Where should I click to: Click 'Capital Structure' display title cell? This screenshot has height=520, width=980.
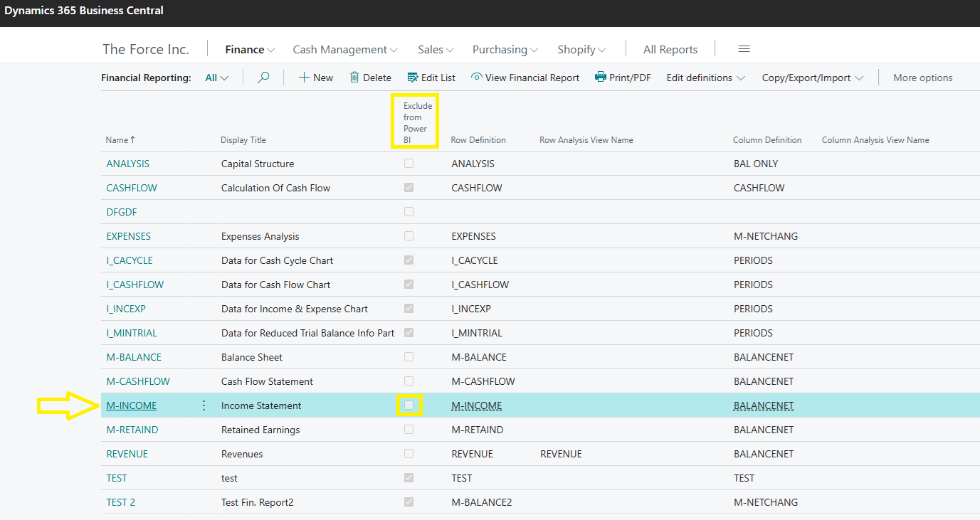coord(258,164)
